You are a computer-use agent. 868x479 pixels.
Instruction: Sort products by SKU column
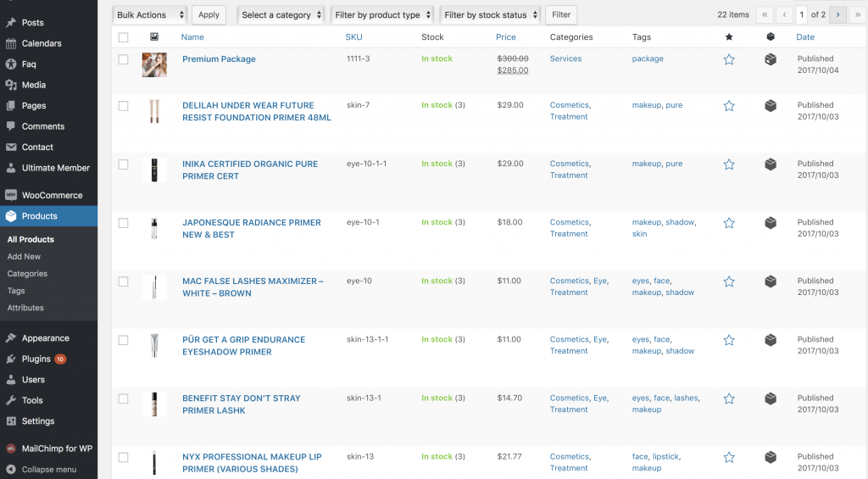point(353,37)
